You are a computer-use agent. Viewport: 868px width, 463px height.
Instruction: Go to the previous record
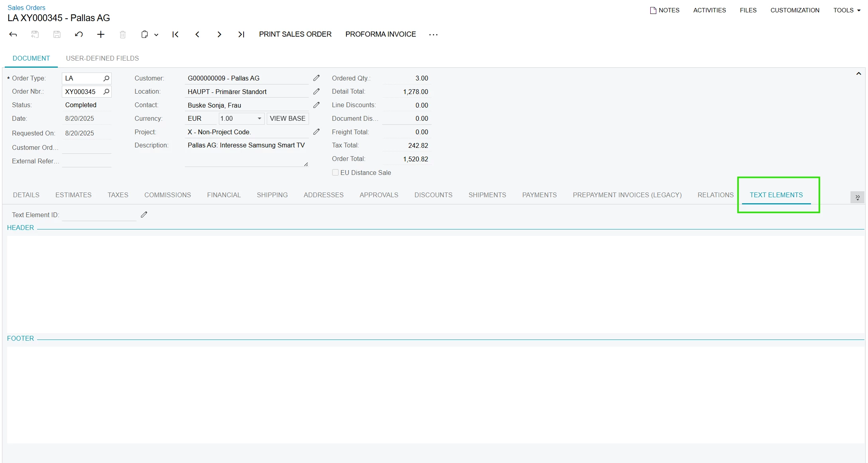tap(197, 34)
